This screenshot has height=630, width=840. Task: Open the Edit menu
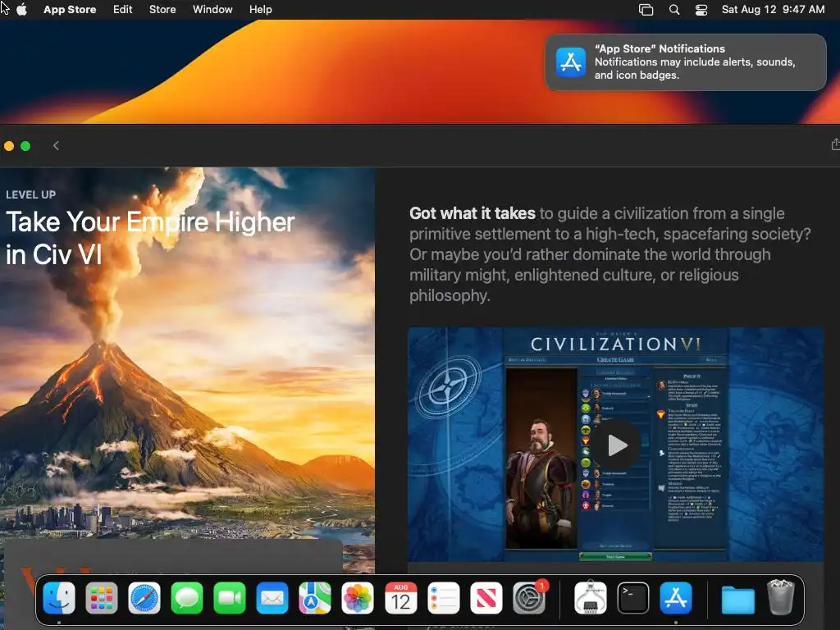(x=123, y=10)
